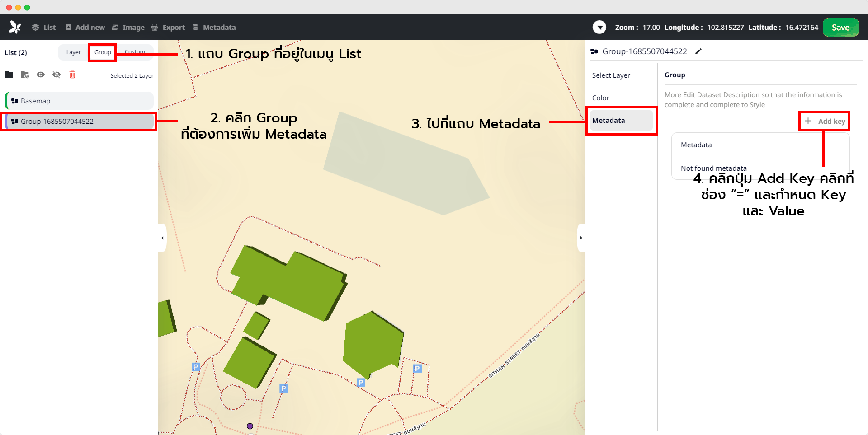Click the Longitude value 102.815227
868x435 pixels.
click(x=725, y=27)
